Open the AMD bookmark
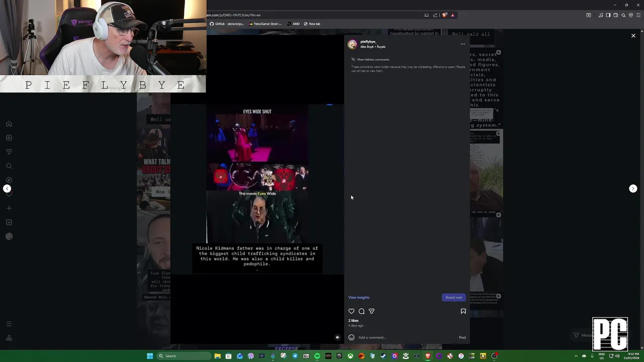644x362 pixels. tap(293, 24)
